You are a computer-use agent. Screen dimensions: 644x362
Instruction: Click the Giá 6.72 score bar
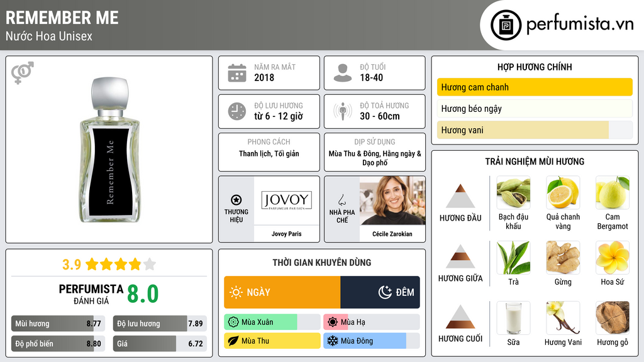coord(160,344)
